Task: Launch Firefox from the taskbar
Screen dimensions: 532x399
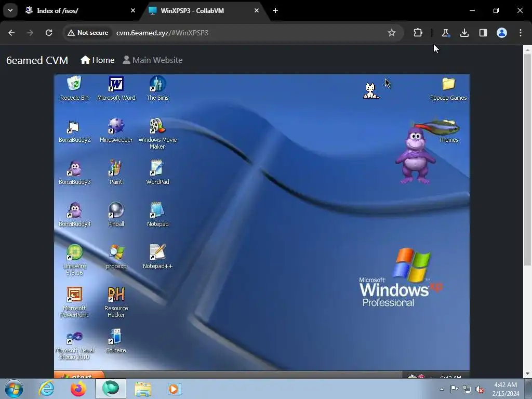Action: pos(78,389)
